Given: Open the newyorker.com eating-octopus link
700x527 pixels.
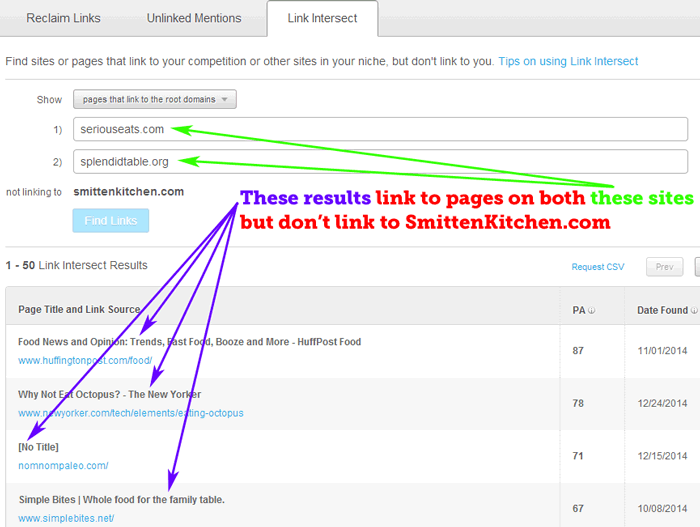Looking at the screenshot, I should 131,413.
